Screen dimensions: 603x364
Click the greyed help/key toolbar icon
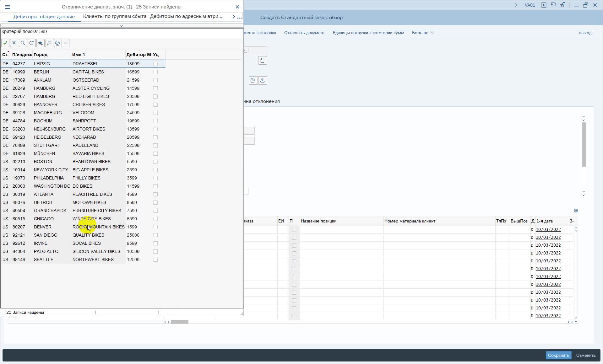49,43
